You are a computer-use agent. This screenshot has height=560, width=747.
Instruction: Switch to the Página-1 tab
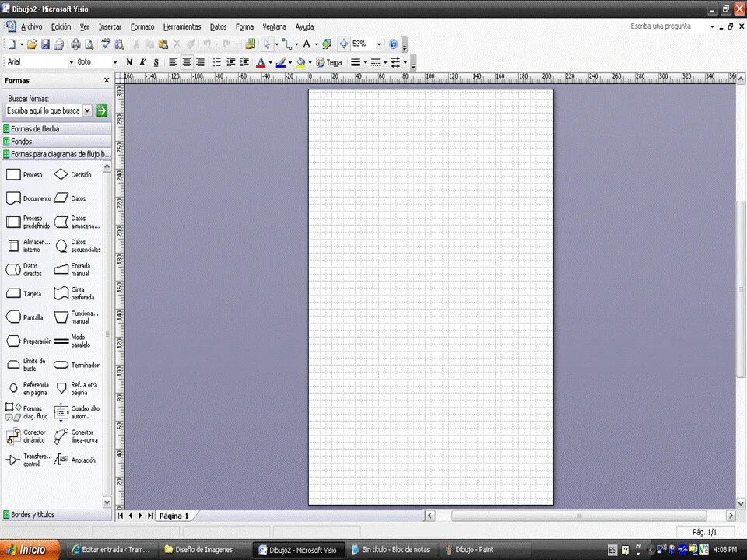tap(174, 516)
